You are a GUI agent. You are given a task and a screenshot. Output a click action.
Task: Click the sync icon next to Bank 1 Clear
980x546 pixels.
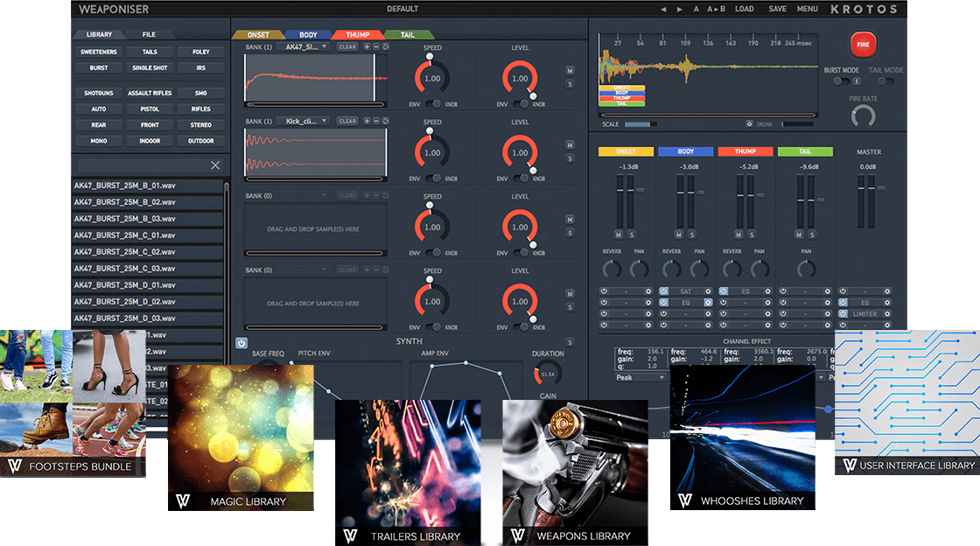[386, 45]
